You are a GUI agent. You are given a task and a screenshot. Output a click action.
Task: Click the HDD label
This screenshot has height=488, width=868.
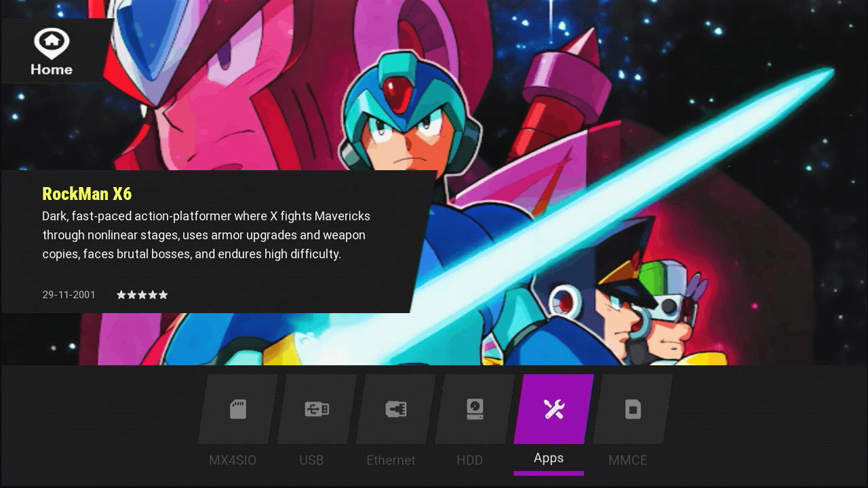[469, 460]
